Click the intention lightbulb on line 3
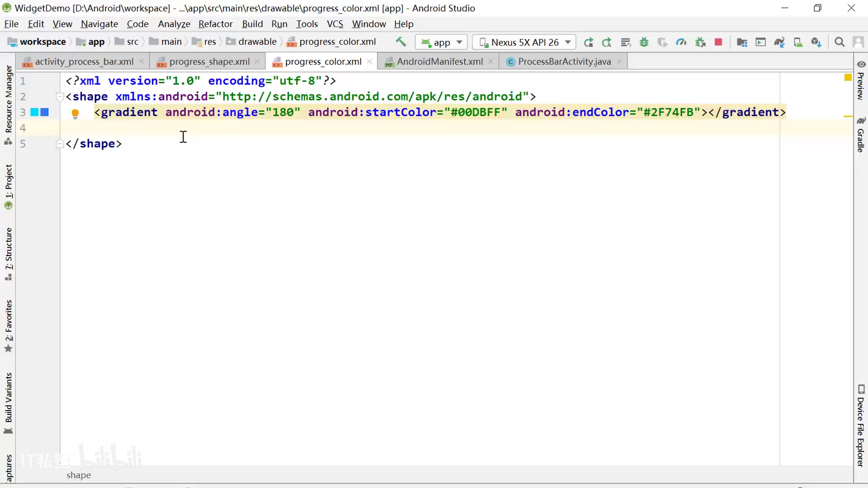Image resolution: width=868 pixels, height=488 pixels. point(75,113)
